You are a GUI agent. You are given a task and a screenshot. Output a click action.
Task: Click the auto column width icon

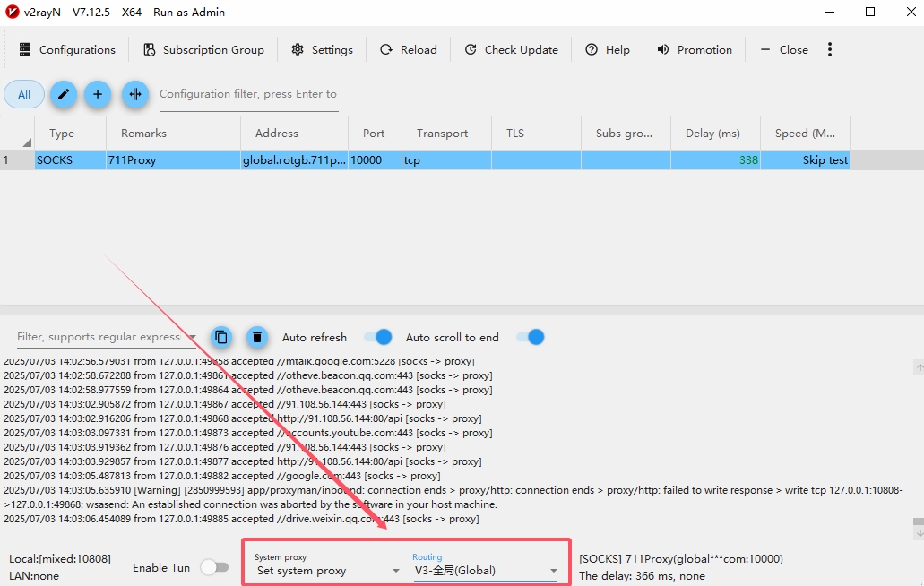pyautogui.click(x=135, y=94)
